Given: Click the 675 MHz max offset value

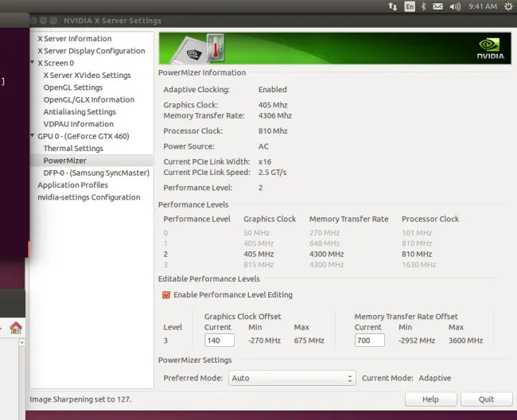Looking at the screenshot, I should (x=309, y=340).
